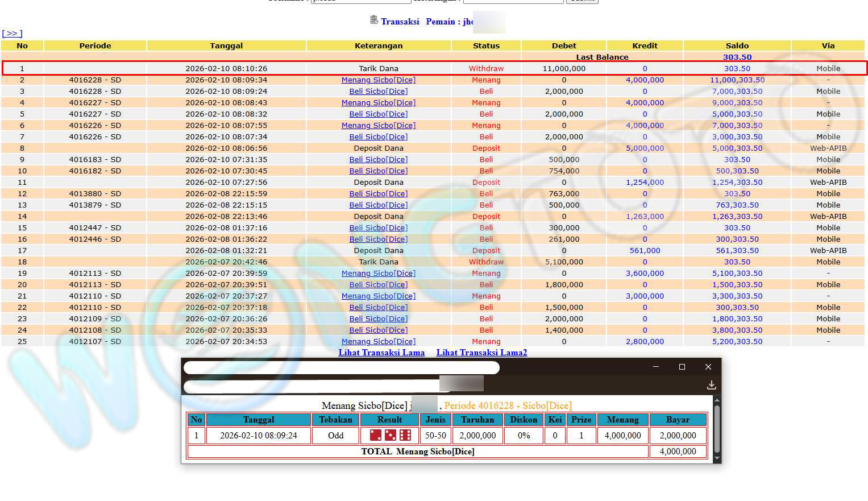868x501 pixels.
Task: Click the last dice showing six
Action: click(x=405, y=436)
